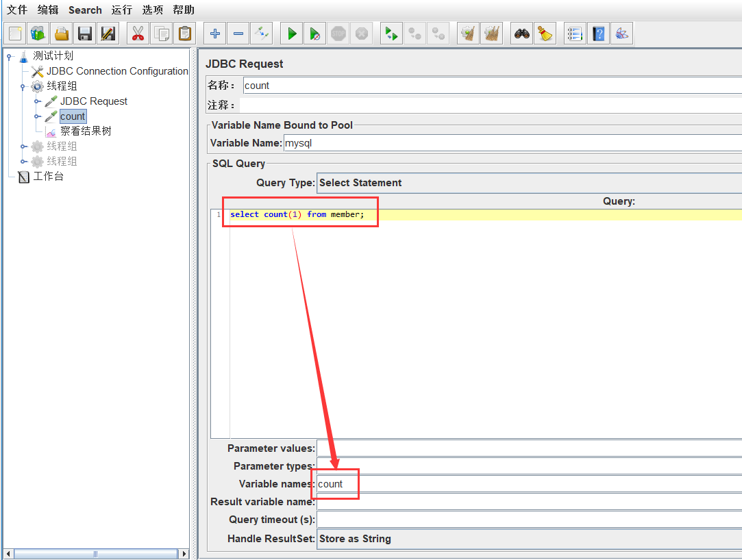The height and width of the screenshot is (560, 742).
Task: Click the Paste clipboard icon
Action: tap(184, 34)
